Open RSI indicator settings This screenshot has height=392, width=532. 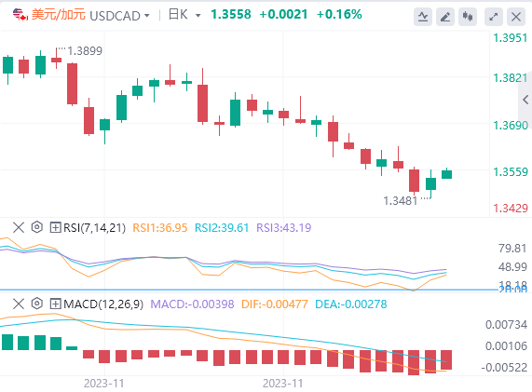pos(37,227)
